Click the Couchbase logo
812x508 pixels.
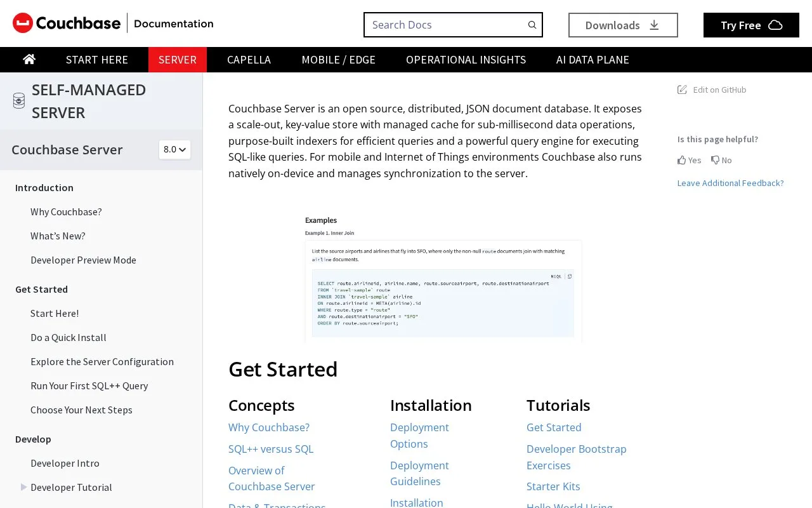(x=67, y=23)
